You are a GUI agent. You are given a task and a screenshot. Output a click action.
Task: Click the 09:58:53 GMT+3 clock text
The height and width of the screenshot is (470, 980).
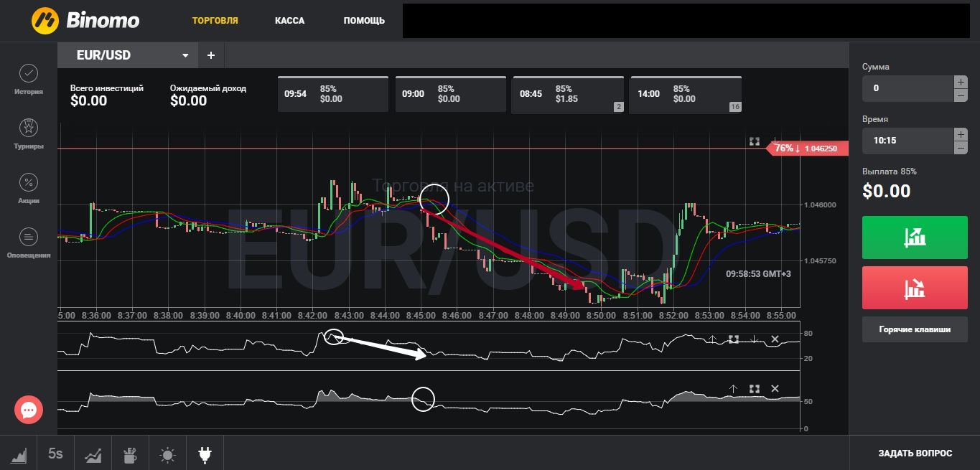(758, 274)
